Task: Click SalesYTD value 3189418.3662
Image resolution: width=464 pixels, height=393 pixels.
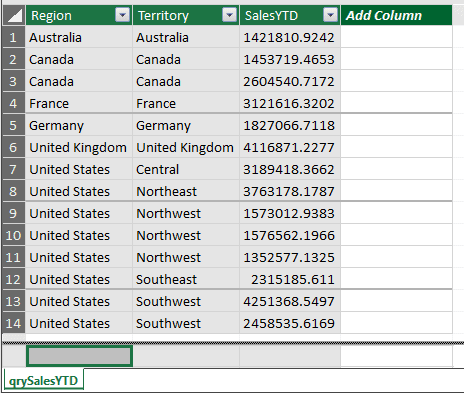Action: 290,169
